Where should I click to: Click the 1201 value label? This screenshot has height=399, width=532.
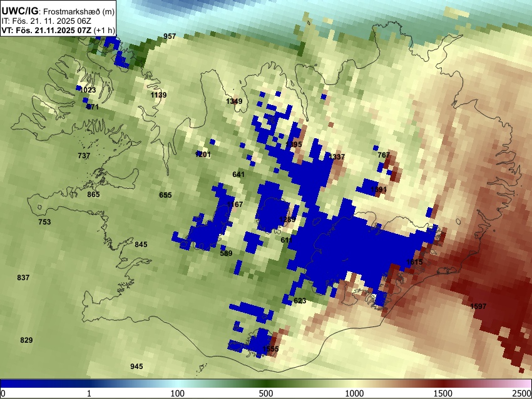[203, 154]
